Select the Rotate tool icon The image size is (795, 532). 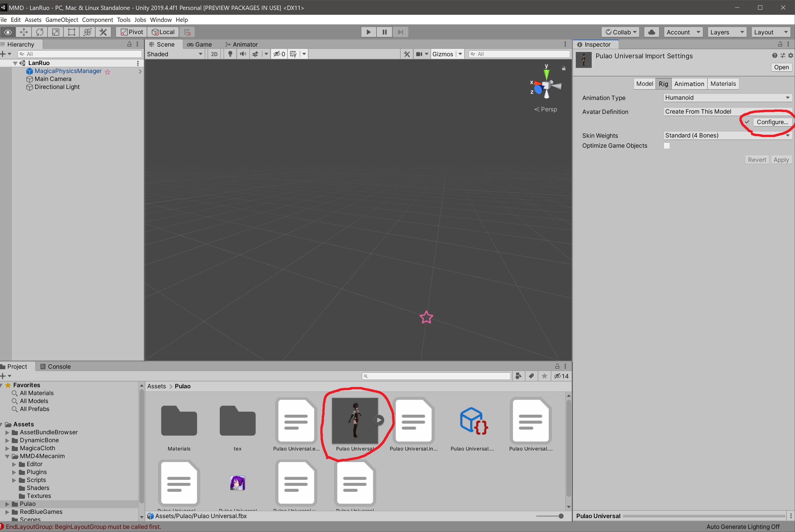(40, 32)
